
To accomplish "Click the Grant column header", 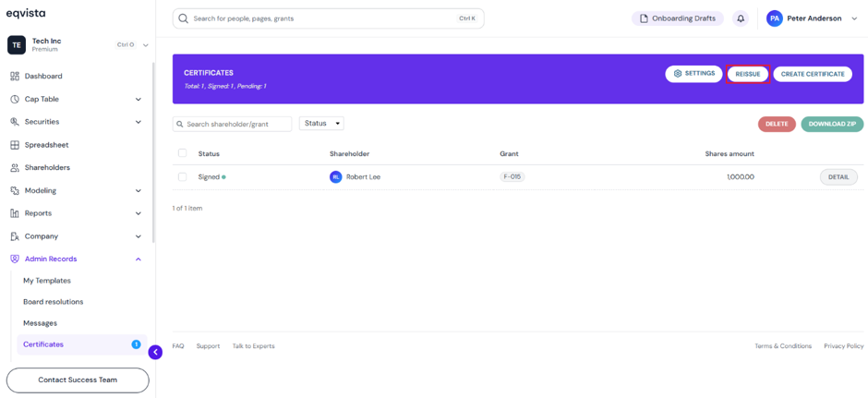I will [x=509, y=154].
